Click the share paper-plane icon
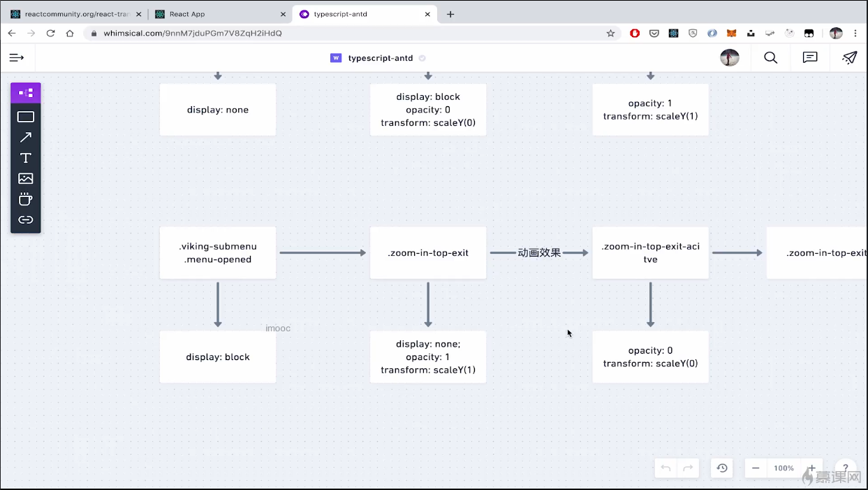868x490 pixels. [849, 58]
